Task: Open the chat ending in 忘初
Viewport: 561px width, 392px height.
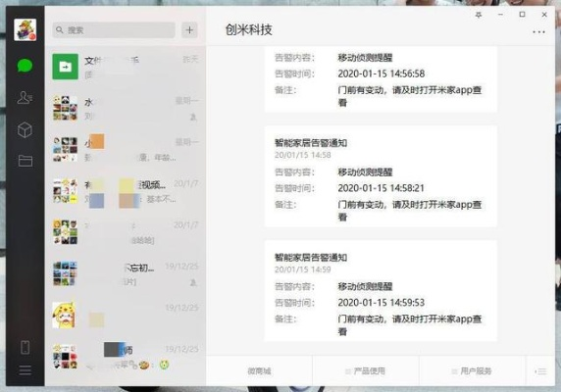Action: click(126, 273)
